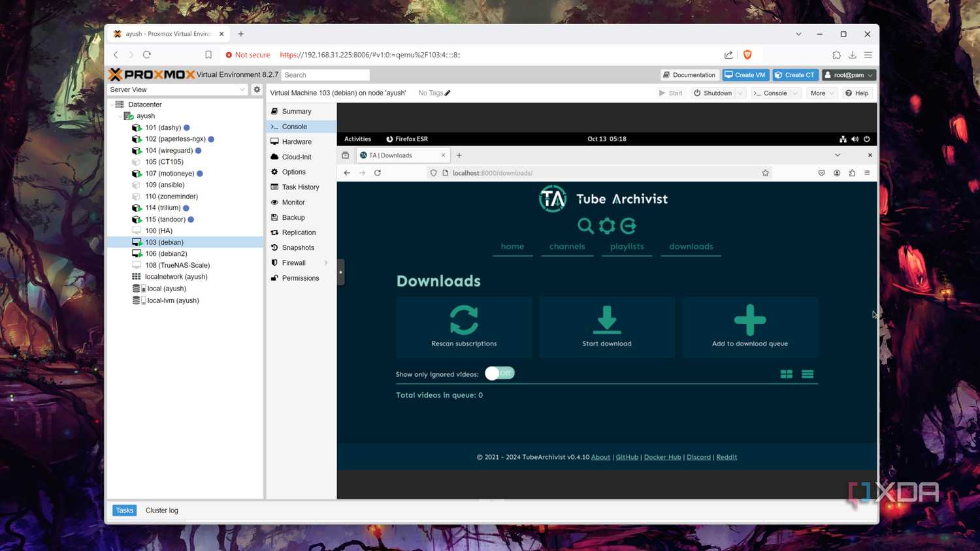
Task: Go to Tube Archivist home page
Action: tap(512, 246)
